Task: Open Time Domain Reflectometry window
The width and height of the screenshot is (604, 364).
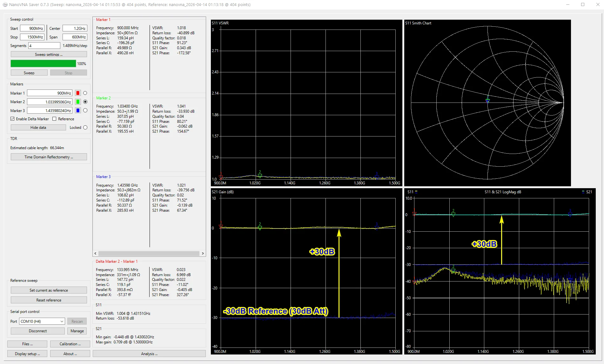Action: pyautogui.click(x=49, y=157)
